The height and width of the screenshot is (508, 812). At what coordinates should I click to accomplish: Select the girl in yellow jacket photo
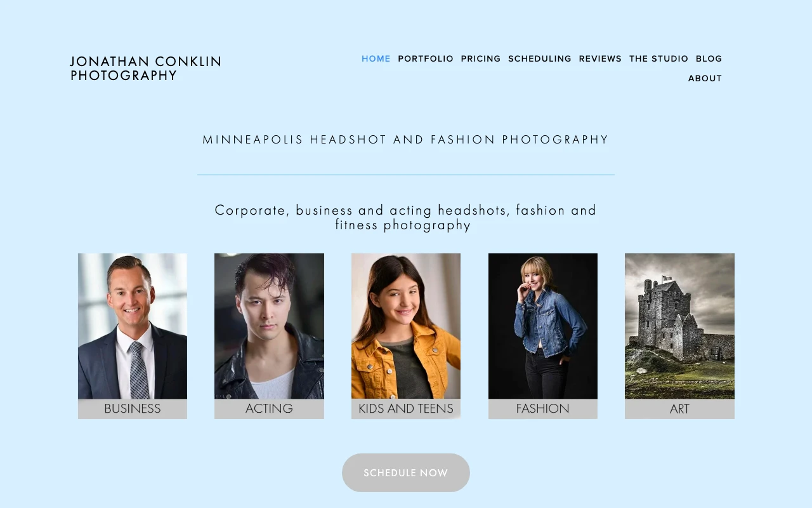tap(406, 326)
